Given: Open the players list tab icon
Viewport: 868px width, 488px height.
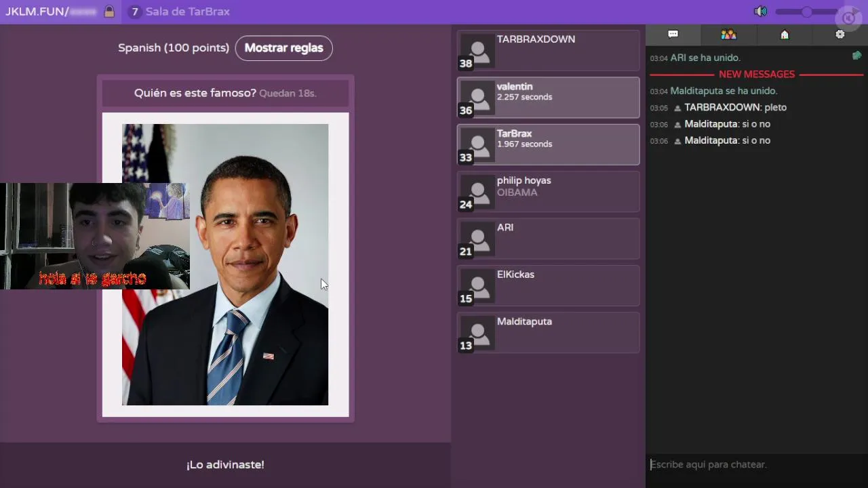Looking at the screenshot, I should (x=728, y=35).
